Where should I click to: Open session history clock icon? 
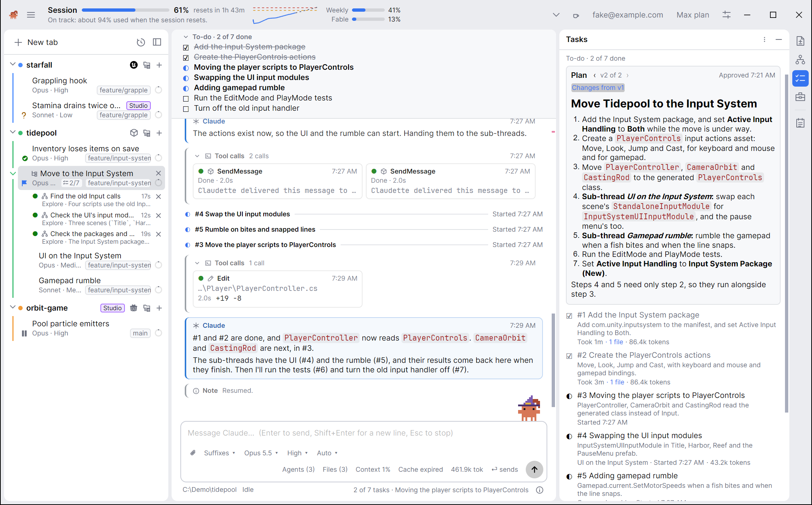pyautogui.click(x=141, y=42)
